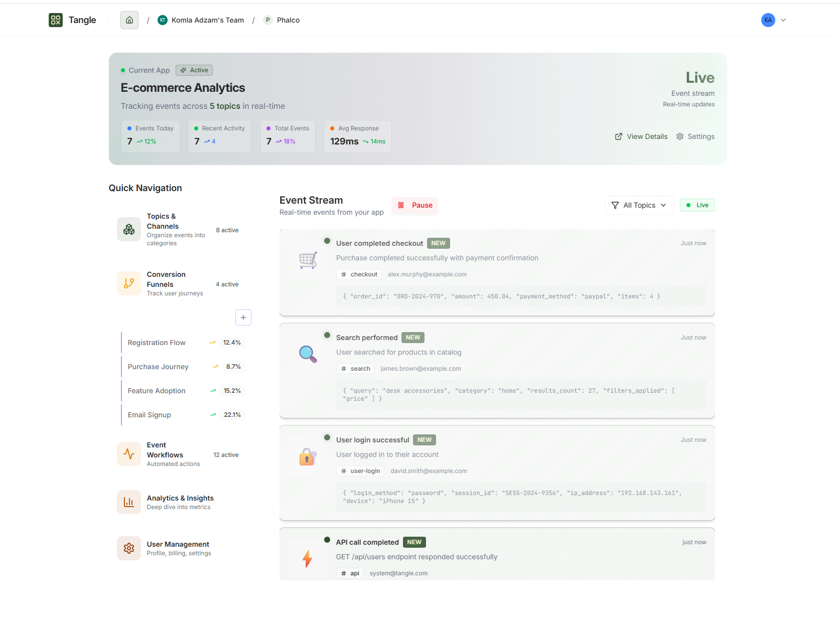
Task: Click the Conversion Funnels branch icon
Action: point(129,283)
